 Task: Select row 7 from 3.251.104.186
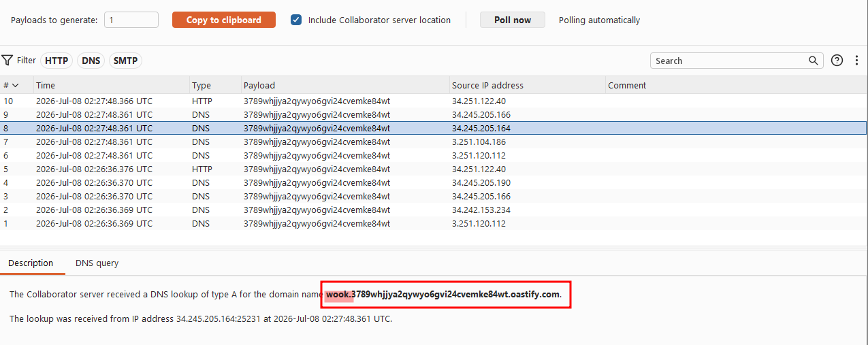434,142
